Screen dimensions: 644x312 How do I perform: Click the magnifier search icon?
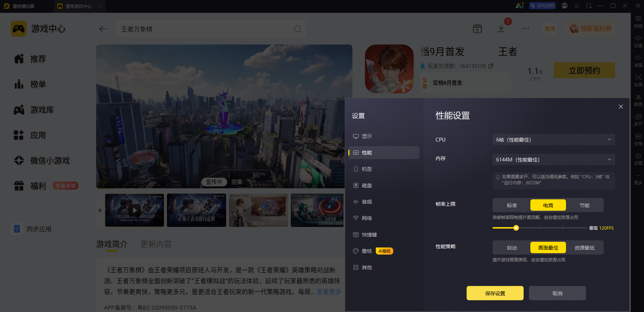pyautogui.click(x=297, y=29)
